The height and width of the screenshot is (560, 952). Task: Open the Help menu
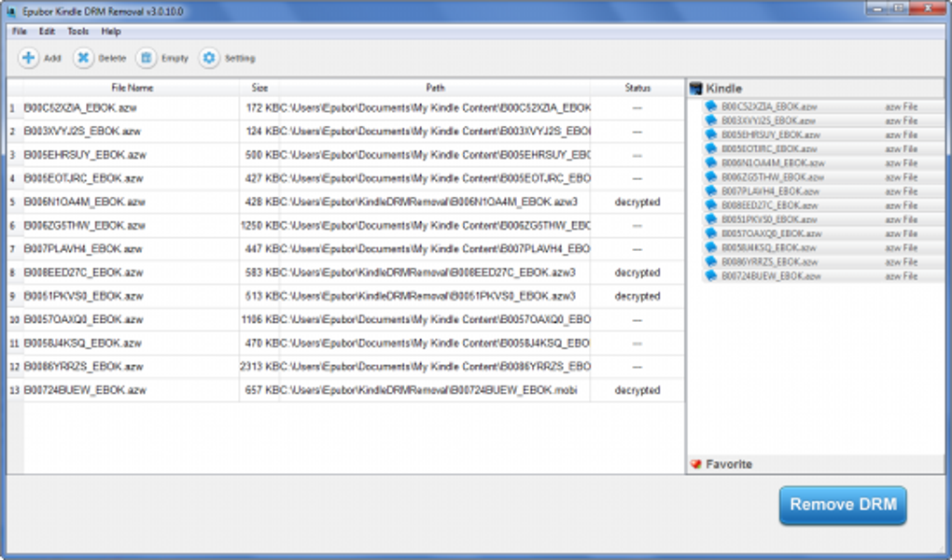click(x=110, y=31)
